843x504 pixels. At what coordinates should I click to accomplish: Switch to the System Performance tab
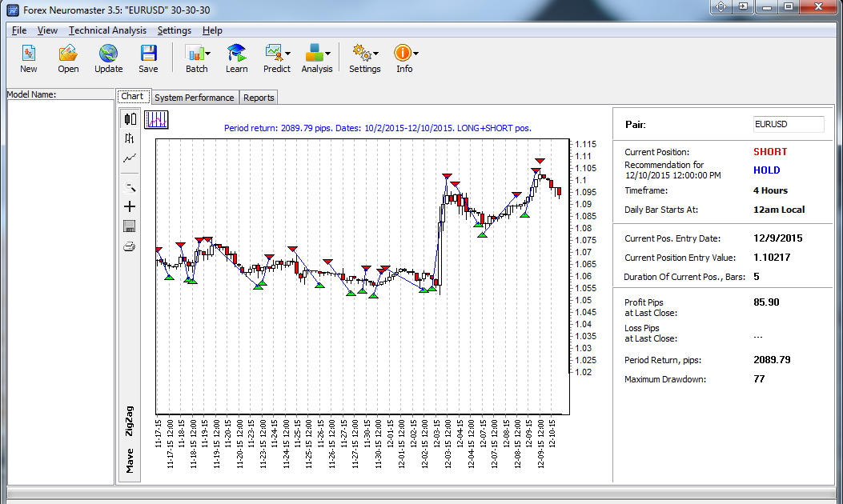(x=194, y=98)
